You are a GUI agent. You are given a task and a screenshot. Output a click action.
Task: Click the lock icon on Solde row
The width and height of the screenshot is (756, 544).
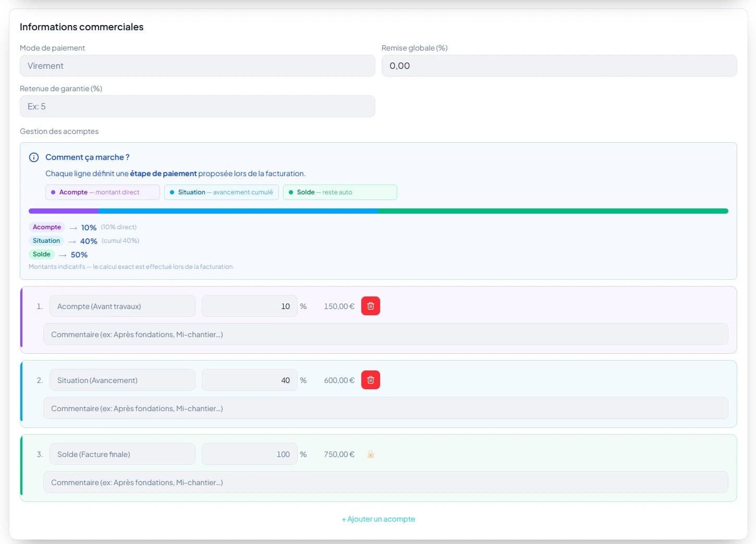click(x=370, y=454)
